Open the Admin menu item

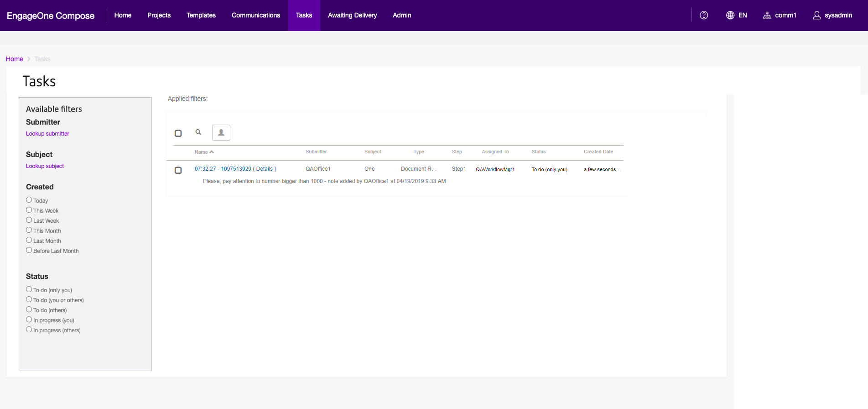pyautogui.click(x=402, y=15)
